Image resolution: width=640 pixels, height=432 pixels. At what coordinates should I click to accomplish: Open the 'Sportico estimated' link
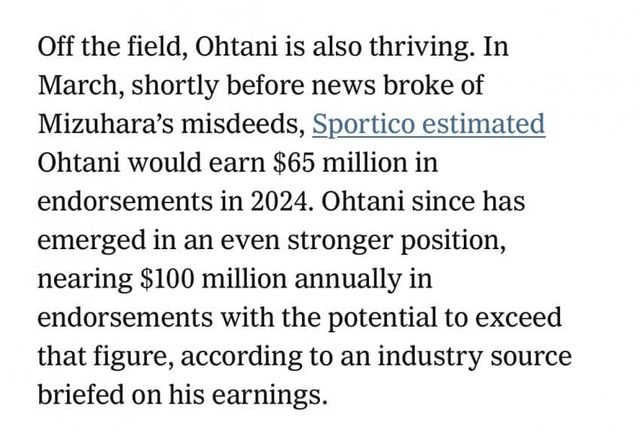tap(428, 124)
